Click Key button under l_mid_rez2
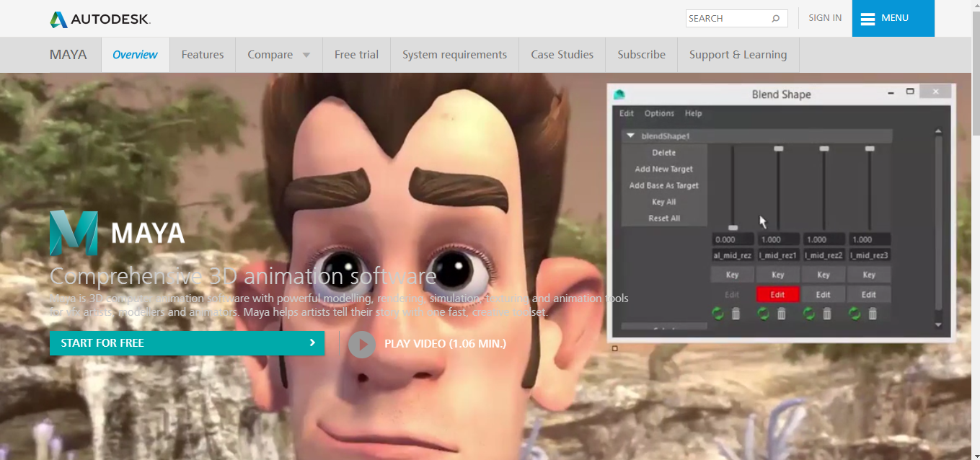 tap(824, 275)
